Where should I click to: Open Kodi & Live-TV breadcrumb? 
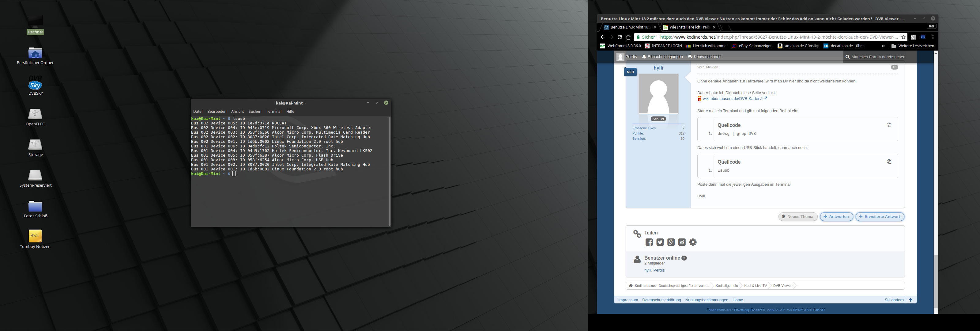[x=755, y=286]
